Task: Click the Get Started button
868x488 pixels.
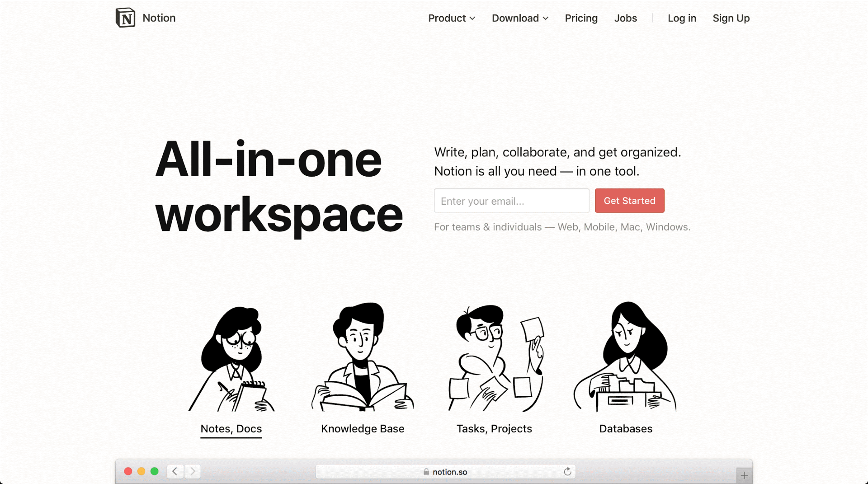Action: point(630,200)
